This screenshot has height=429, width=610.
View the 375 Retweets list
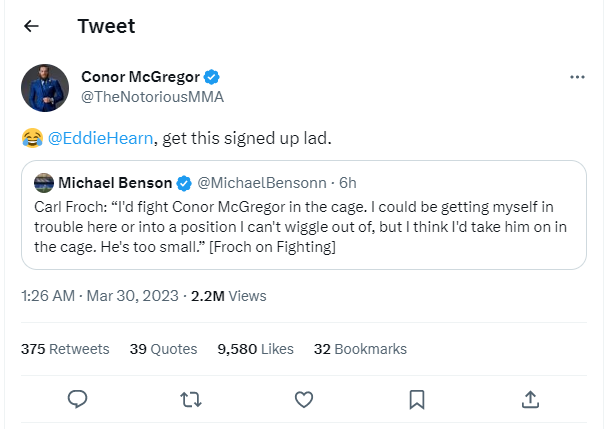click(65, 349)
